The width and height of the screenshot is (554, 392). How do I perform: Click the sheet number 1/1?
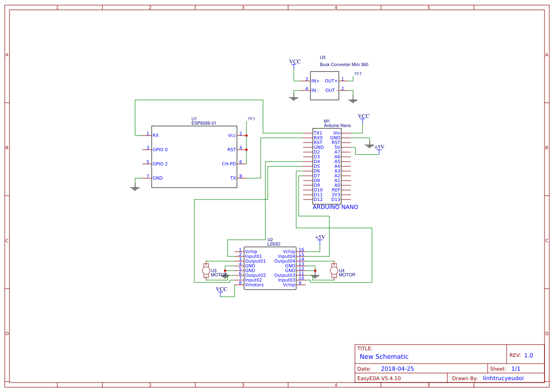coord(516,369)
